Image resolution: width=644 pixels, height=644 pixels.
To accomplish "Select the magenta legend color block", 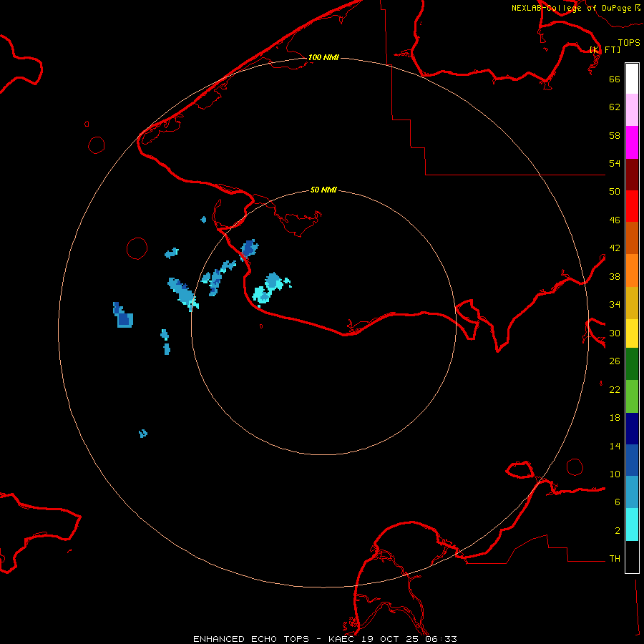I will 632,142.
